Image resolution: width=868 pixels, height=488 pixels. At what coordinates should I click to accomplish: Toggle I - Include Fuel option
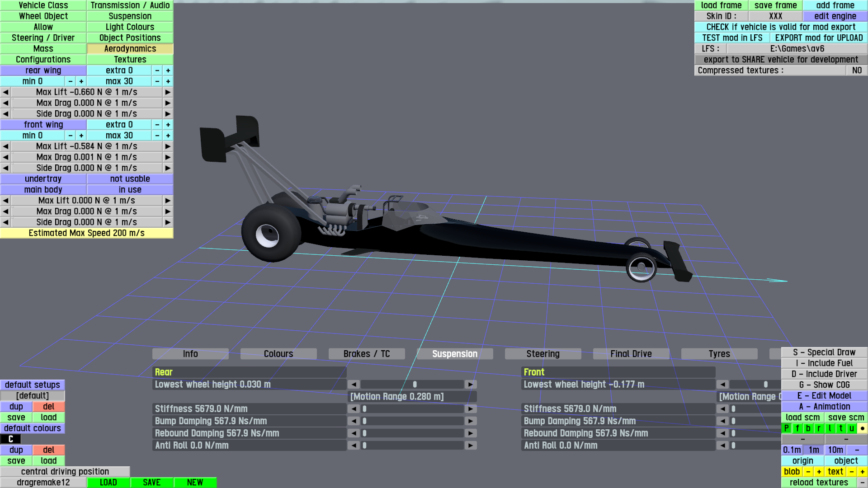coord(824,363)
